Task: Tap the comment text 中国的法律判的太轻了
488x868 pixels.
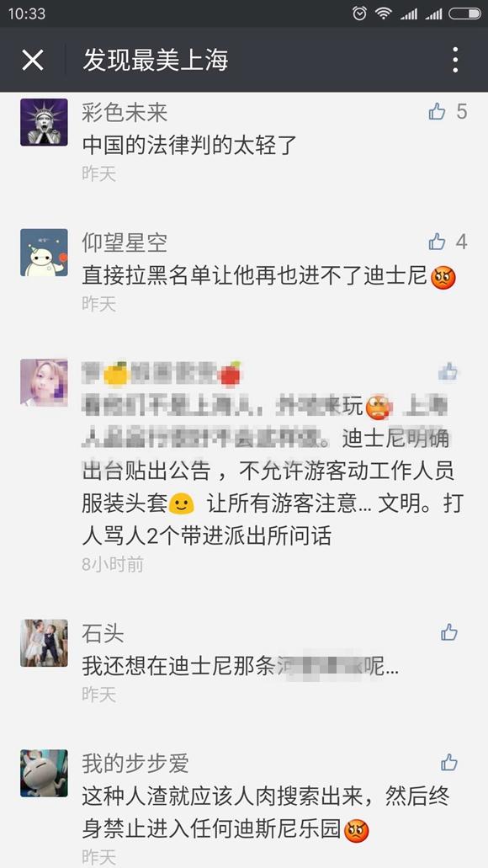Action: pyautogui.click(x=190, y=145)
